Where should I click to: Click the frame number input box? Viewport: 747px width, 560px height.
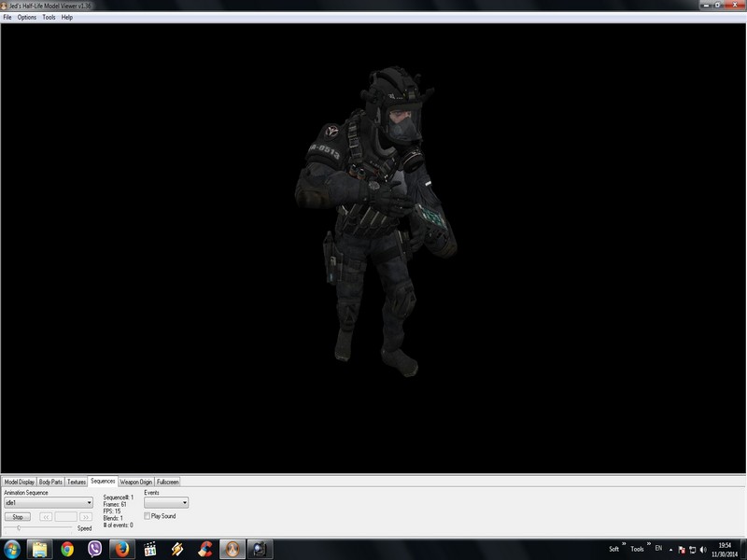tap(65, 517)
